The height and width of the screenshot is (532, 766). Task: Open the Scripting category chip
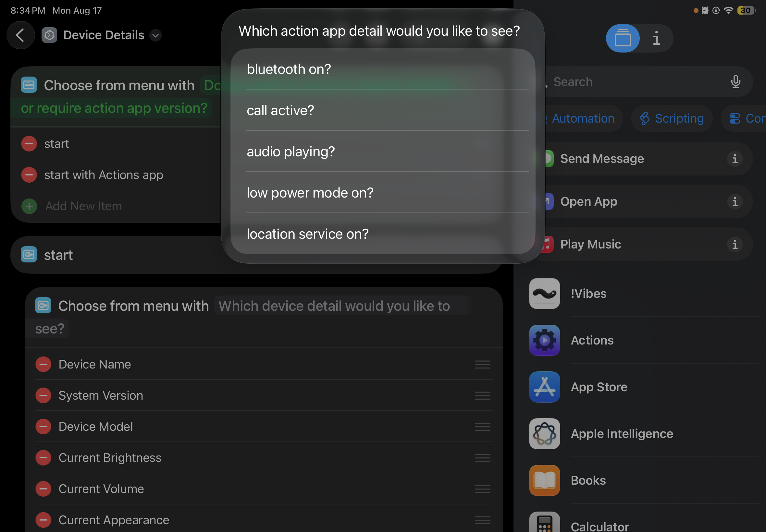(672, 118)
